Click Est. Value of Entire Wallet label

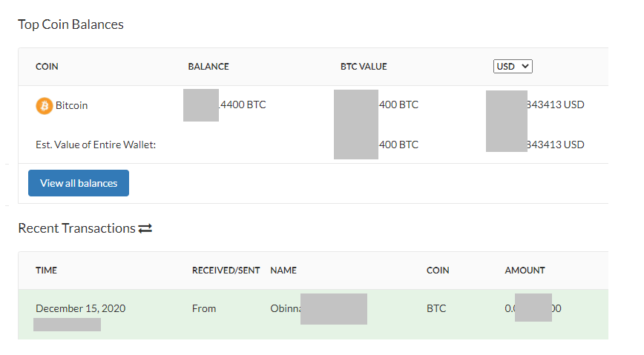96,145
